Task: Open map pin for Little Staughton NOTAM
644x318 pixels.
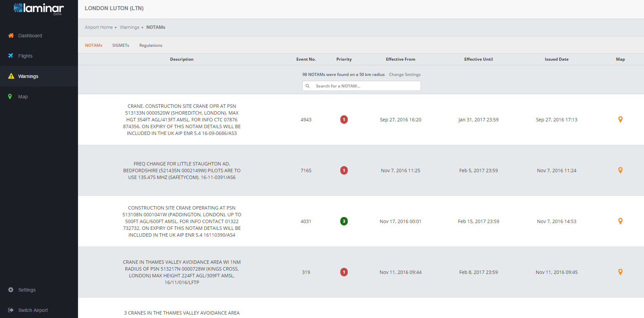Action: tap(620, 171)
